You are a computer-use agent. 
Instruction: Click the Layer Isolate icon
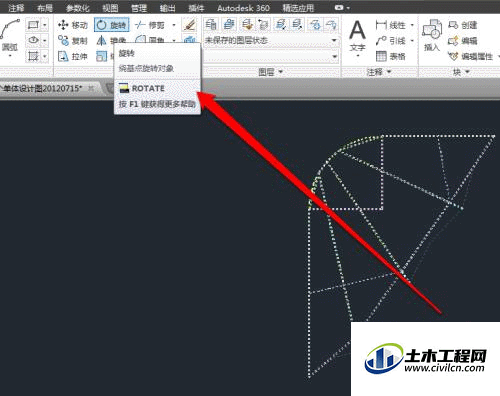tap(281, 25)
